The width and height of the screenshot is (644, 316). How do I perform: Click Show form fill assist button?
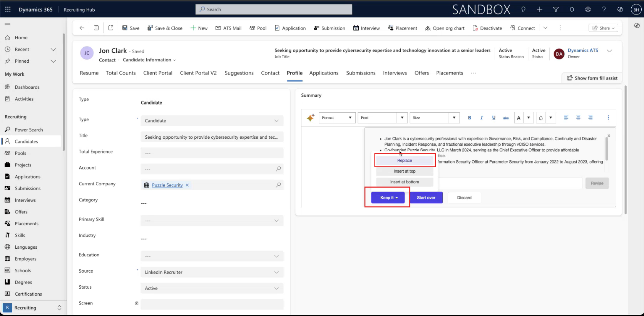coord(592,78)
